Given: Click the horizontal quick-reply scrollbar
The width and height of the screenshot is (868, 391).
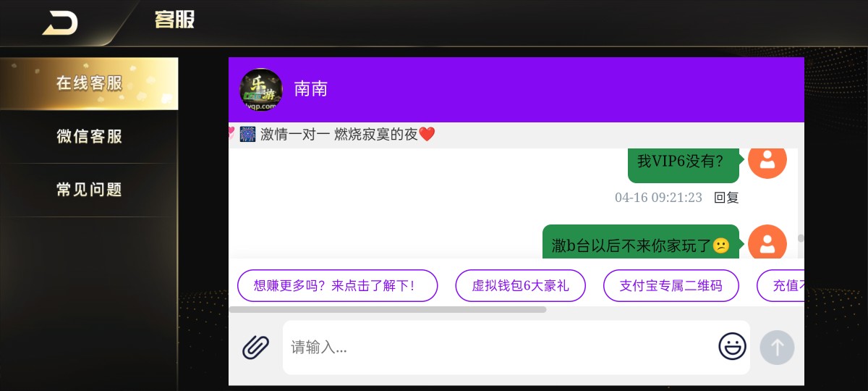Looking at the screenshot, I should (x=388, y=309).
